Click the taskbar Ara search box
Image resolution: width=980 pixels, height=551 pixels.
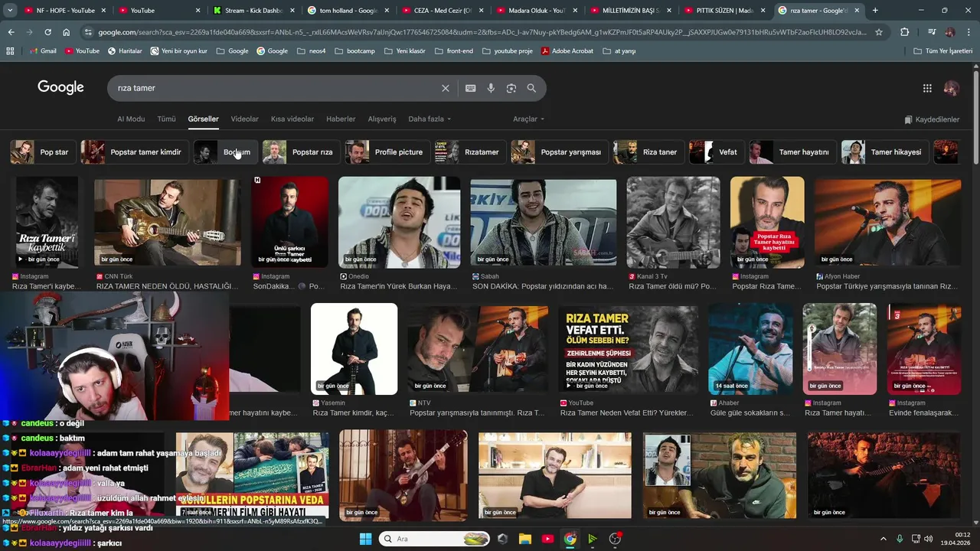click(x=435, y=539)
